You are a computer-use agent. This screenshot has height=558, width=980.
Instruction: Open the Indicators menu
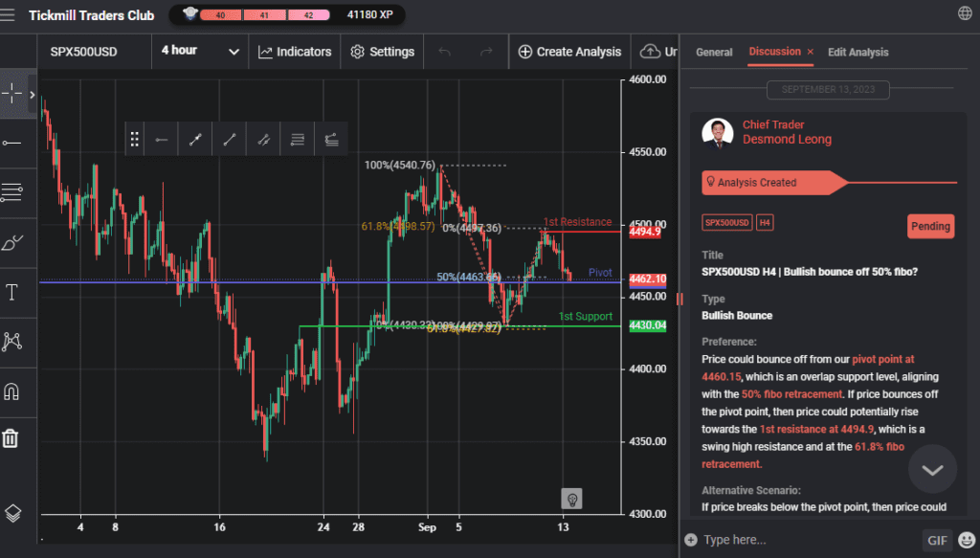[295, 52]
